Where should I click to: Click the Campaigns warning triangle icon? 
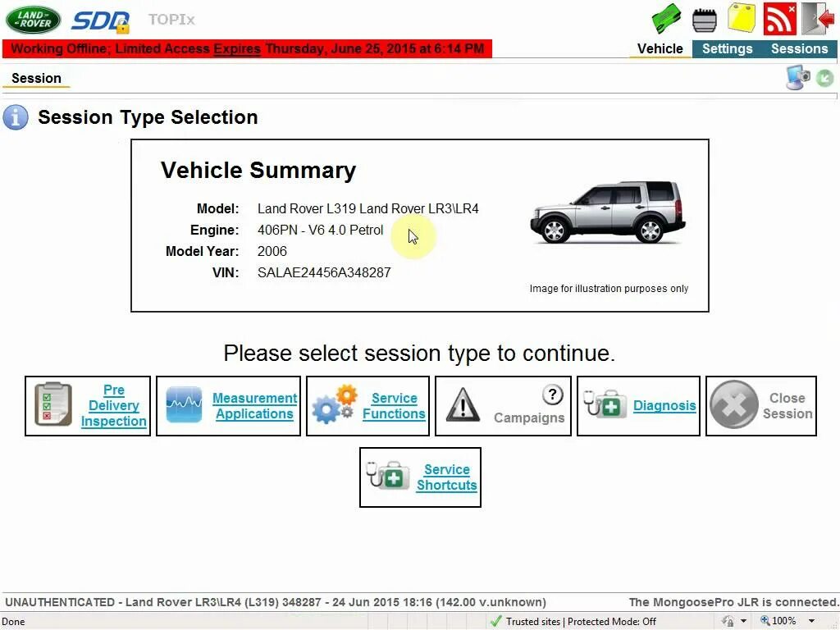point(463,405)
